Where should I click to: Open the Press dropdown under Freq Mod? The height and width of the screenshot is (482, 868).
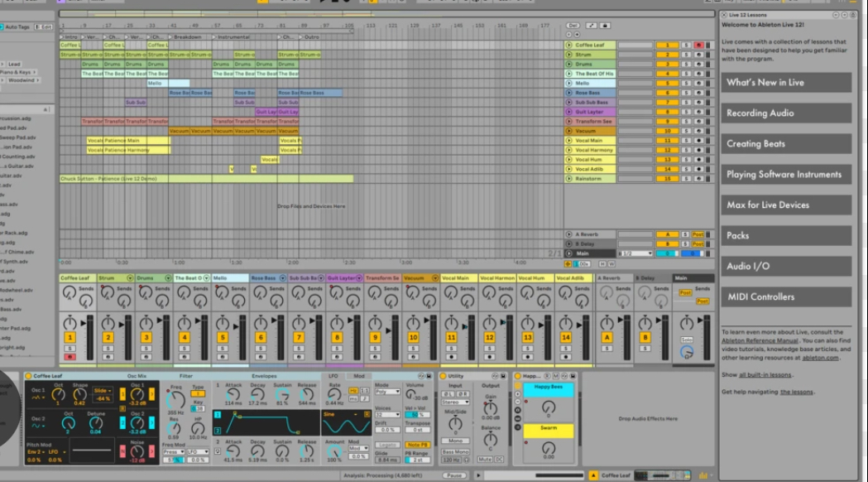click(173, 452)
